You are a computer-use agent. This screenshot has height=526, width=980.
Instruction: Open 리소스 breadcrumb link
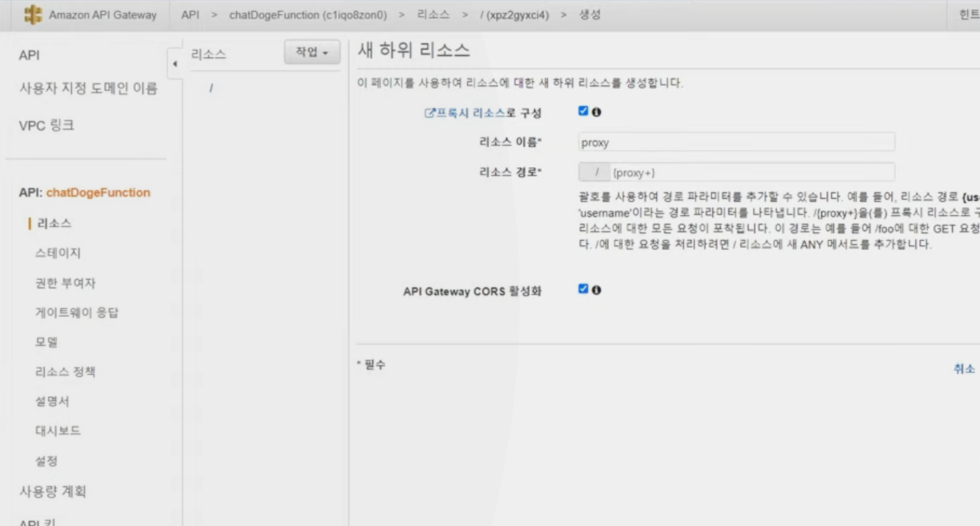coord(433,15)
